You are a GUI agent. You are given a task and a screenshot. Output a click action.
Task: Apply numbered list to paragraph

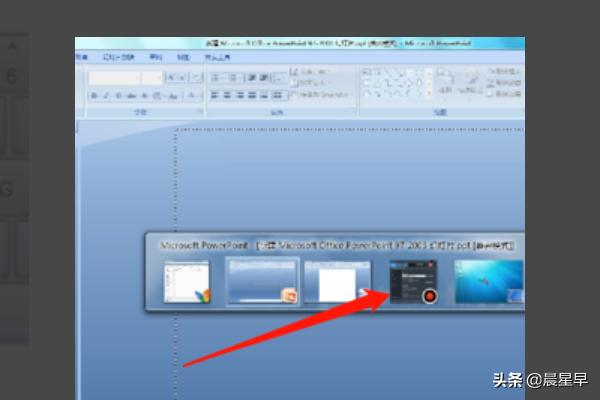point(235,77)
